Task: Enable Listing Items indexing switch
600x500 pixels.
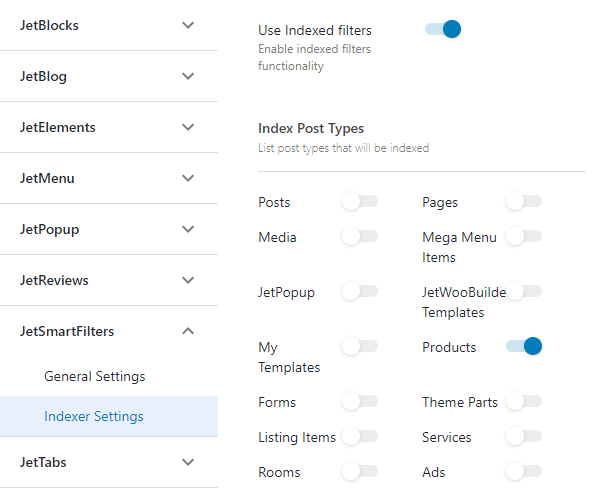Action: (360, 436)
